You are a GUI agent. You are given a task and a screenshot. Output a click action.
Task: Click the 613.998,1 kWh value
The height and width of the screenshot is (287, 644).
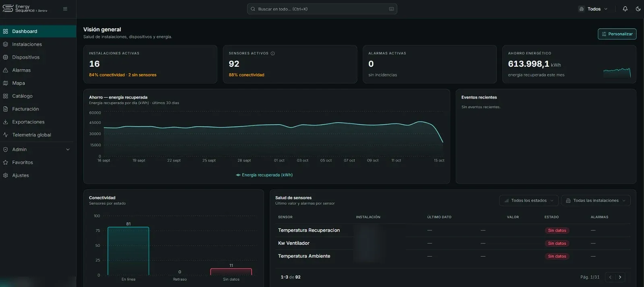[534, 64]
